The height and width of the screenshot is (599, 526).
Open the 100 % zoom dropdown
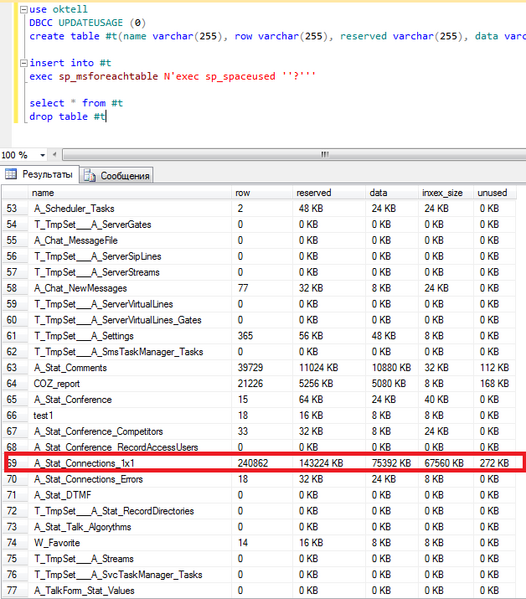coord(42,155)
